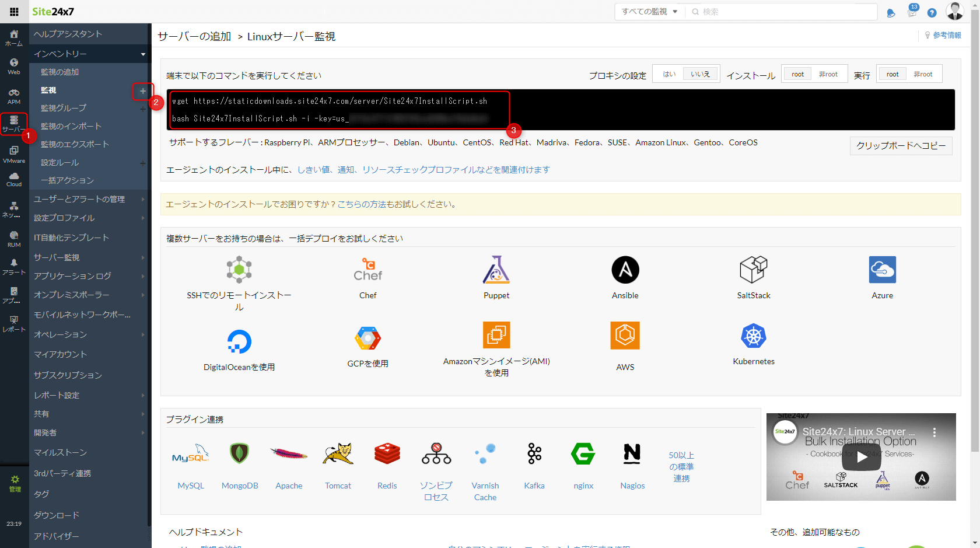This screenshot has height=548, width=980.
Task: Open the RUM section icon
Action: pyautogui.click(x=14, y=239)
